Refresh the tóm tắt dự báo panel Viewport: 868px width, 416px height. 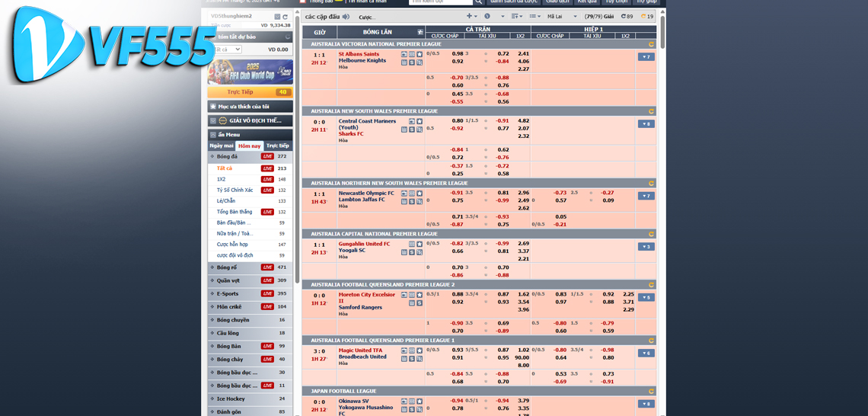pyautogui.click(x=288, y=37)
